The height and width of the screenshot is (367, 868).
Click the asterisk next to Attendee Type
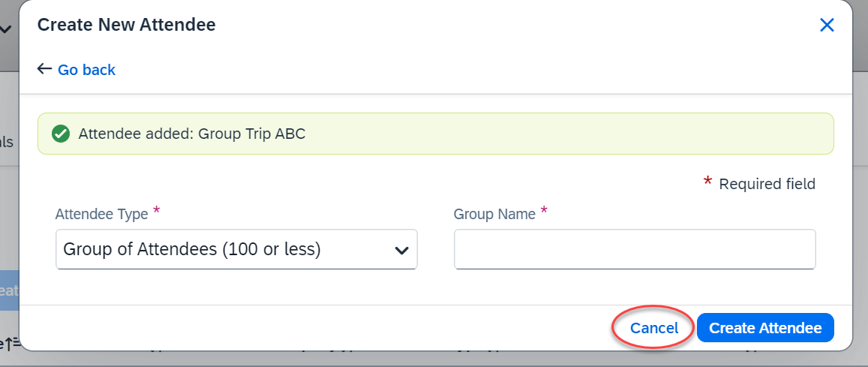click(x=157, y=211)
